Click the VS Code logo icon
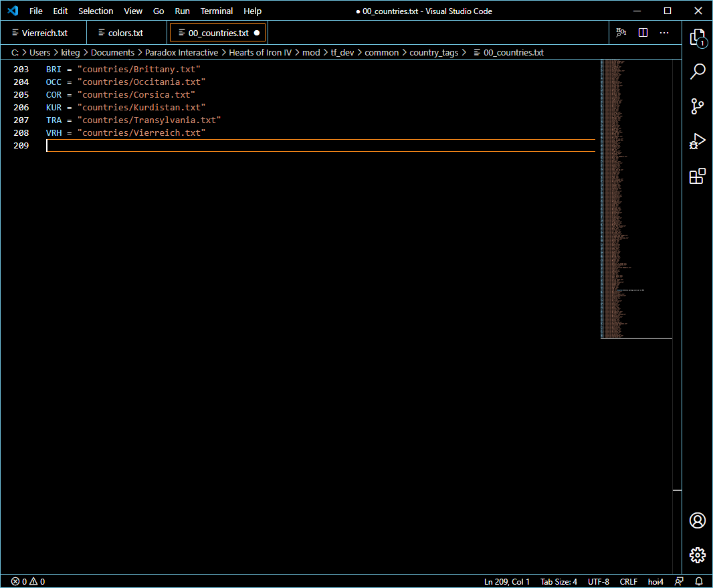Viewport: 713px width, 588px height. 13,11
